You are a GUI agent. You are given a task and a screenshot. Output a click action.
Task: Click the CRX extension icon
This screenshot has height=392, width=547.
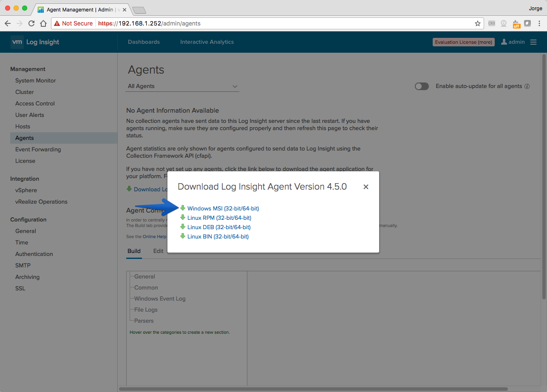492,23
